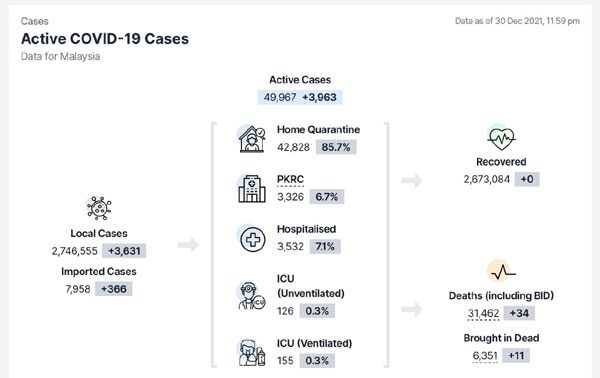Click the Active Cases +3,963 badge
600x378 pixels.
[x=320, y=97]
